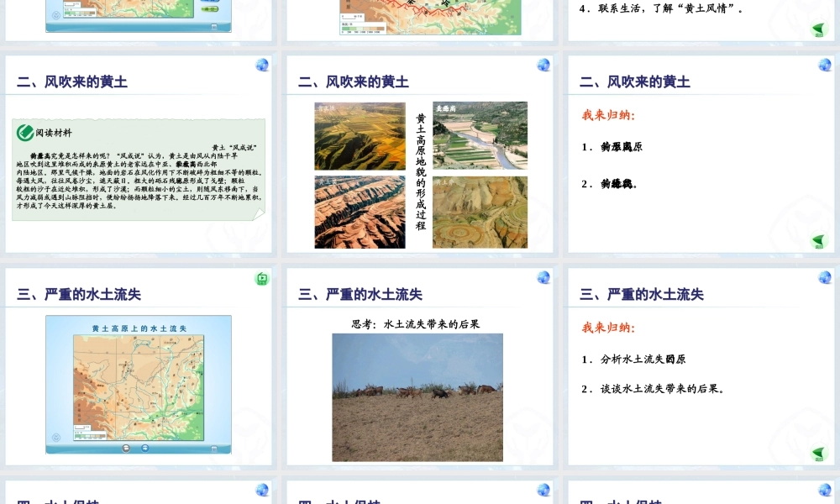Click the fullscreen icon on the 水土流失 map toolbar
Screen dimensions: 840x504
pyautogui.click(x=214, y=449)
